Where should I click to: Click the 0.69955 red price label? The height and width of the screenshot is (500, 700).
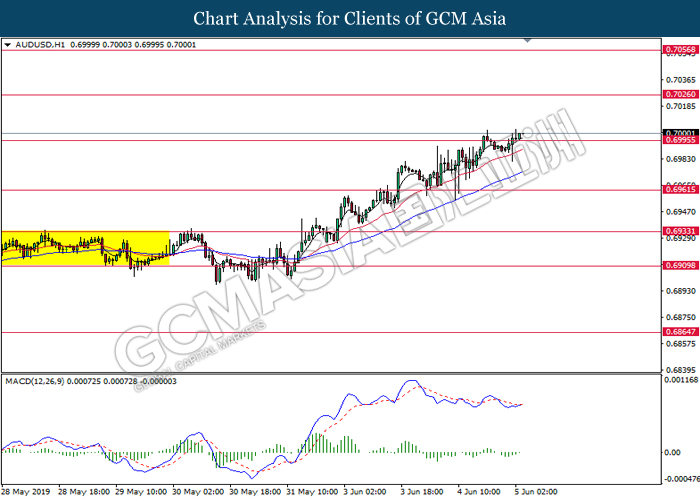(x=680, y=140)
